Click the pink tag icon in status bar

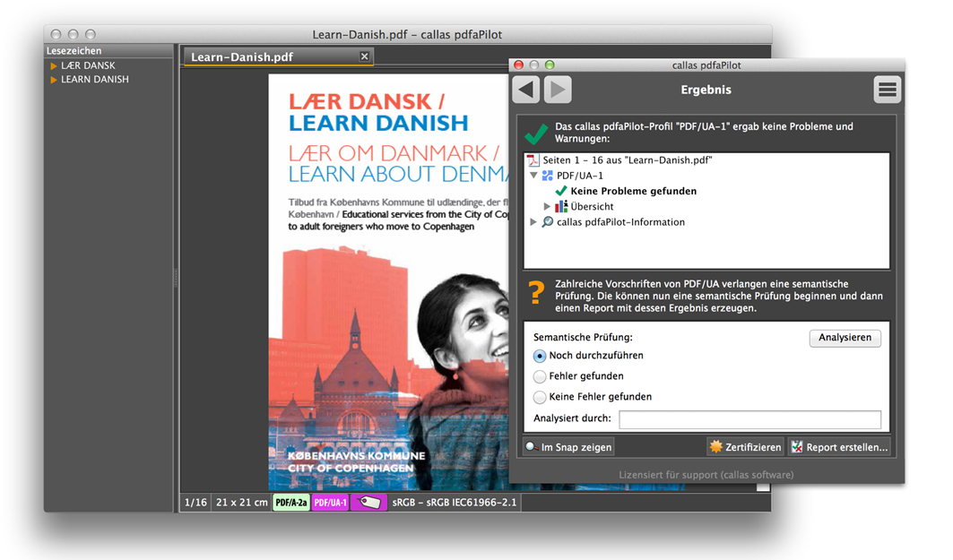[x=368, y=503]
